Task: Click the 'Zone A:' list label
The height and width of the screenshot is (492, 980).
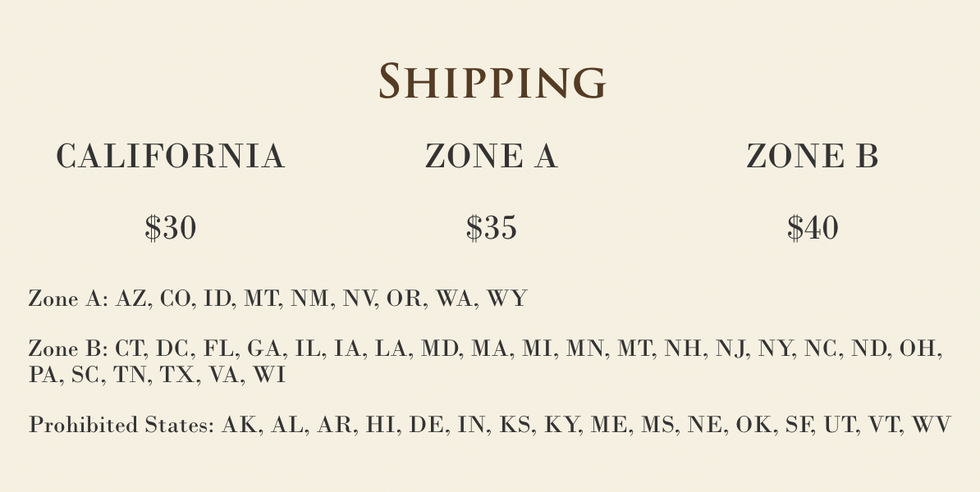Action: [68, 298]
